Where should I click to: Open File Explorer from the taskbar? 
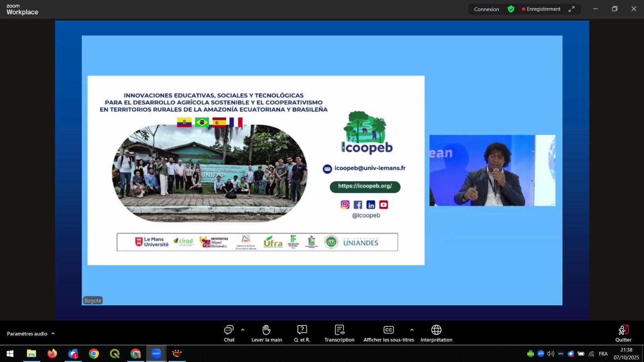point(31,354)
